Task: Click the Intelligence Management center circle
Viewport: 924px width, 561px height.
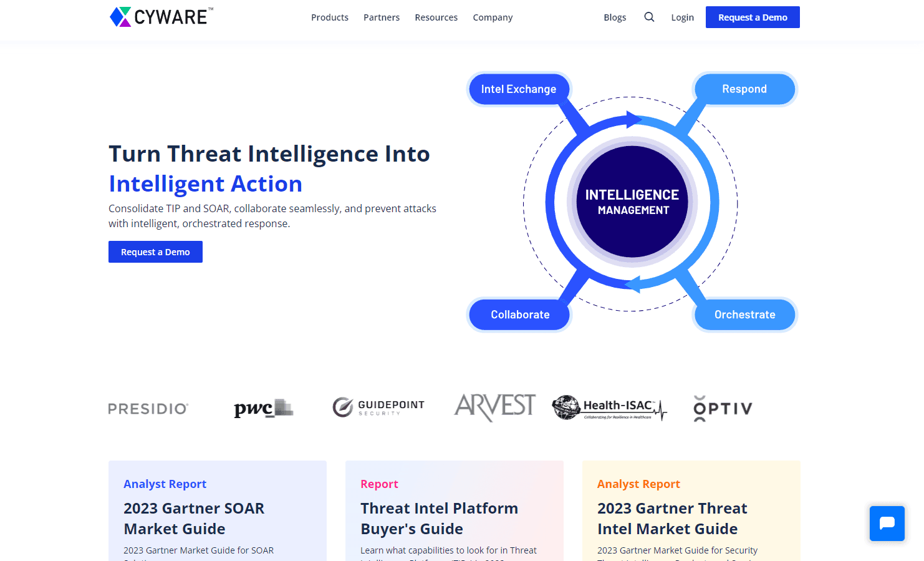Action: [x=632, y=202]
